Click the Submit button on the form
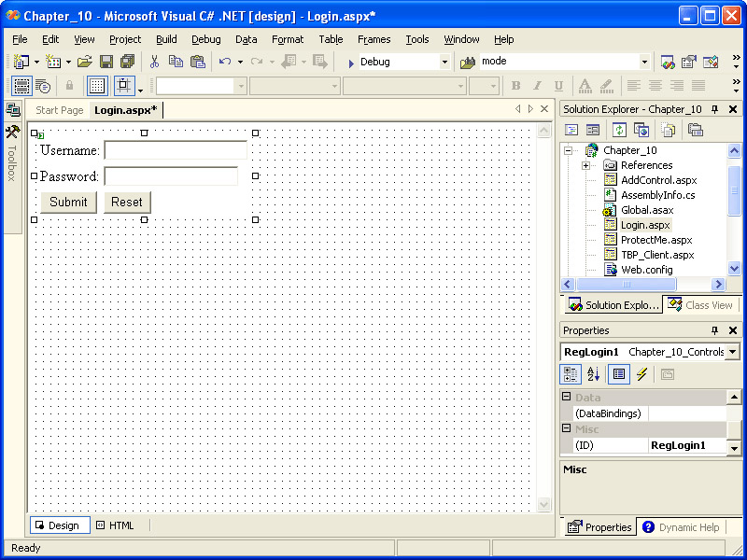747x560 pixels. coord(68,202)
